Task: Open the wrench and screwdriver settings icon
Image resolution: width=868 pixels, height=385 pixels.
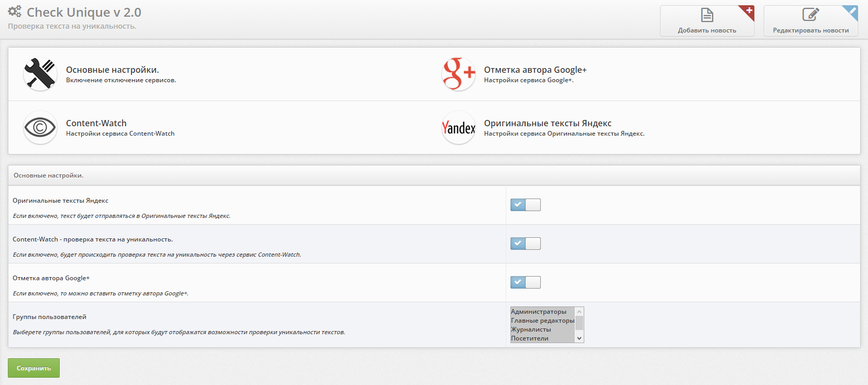Action: [x=40, y=74]
